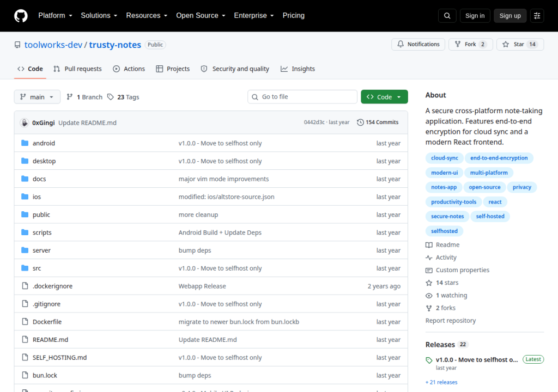The image size is (558, 392).
Task: Click the README.md file icon
Action: point(25,339)
